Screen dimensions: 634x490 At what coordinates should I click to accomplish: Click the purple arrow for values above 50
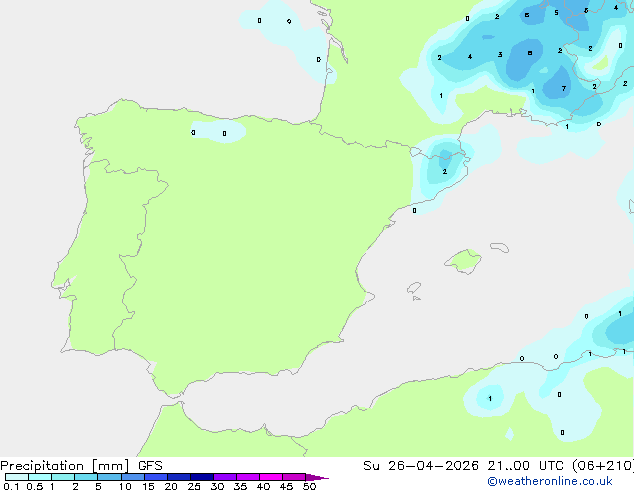click(x=317, y=477)
